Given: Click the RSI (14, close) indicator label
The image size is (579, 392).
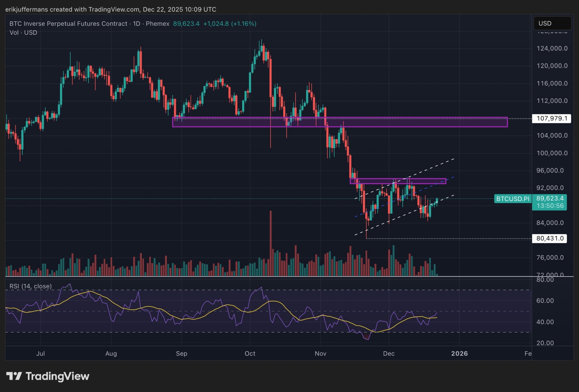Looking at the screenshot, I should pyautogui.click(x=31, y=286).
